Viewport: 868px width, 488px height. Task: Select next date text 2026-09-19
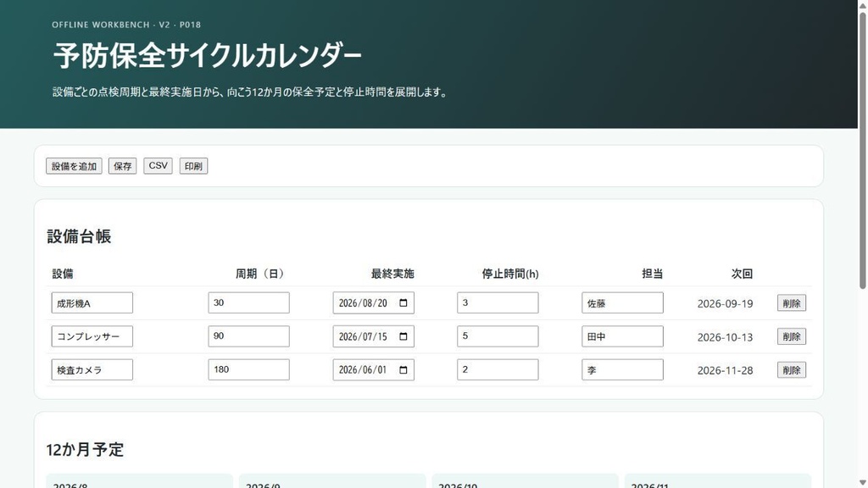[726, 304]
